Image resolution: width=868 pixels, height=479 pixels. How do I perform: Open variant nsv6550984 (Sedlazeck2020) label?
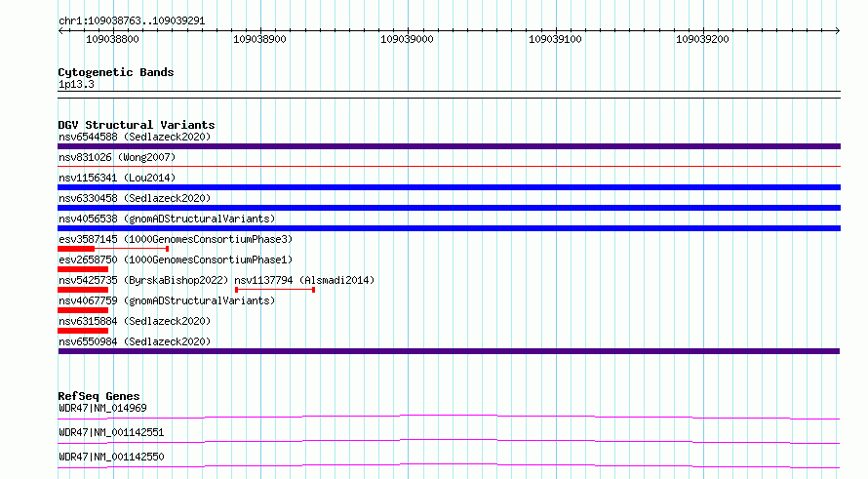click(x=135, y=341)
